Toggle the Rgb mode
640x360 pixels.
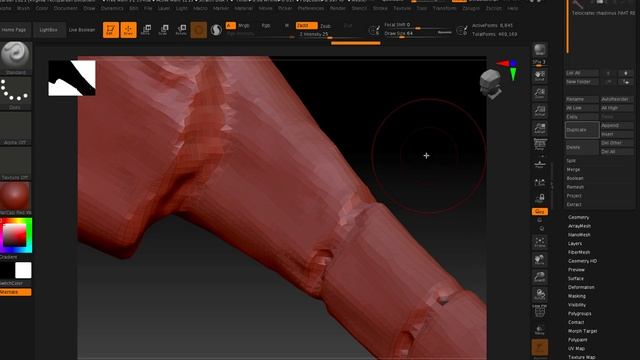266,25
